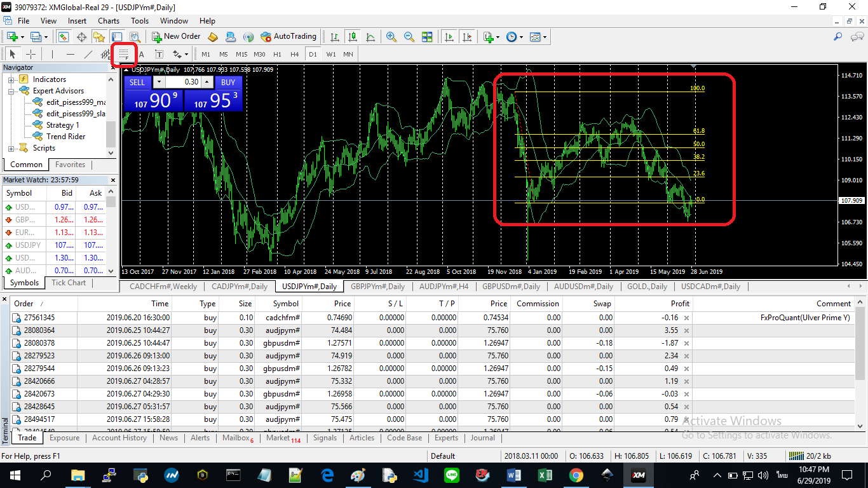Click the SELL one-click button
Image resolution: width=868 pixels, height=488 pixels.
tap(137, 82)
